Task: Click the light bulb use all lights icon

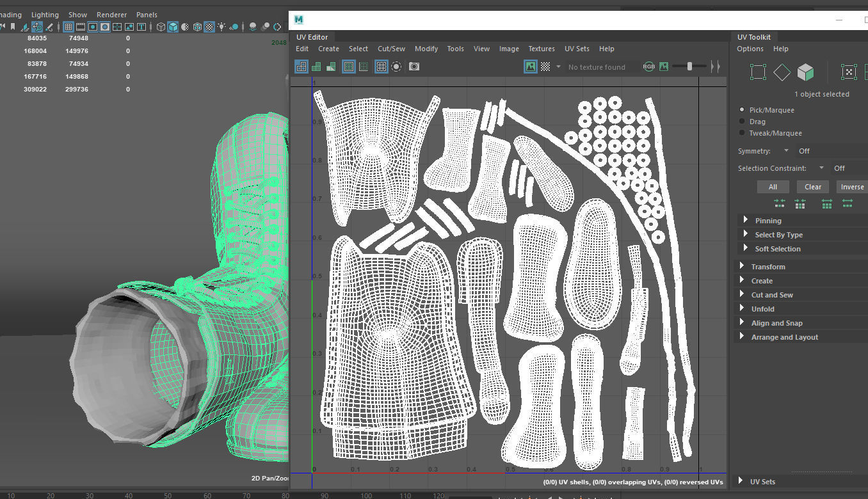Action: pos(221,27)
